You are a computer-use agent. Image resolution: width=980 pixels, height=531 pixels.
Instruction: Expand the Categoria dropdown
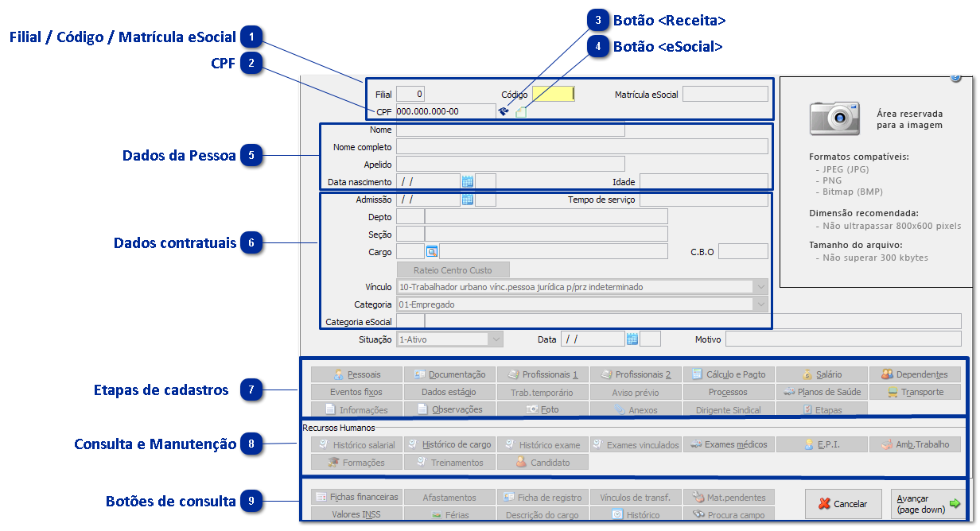761,304
